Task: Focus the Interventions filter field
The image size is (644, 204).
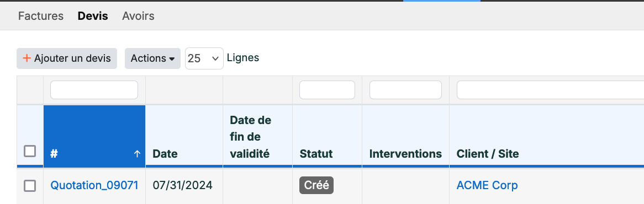Action: tap(406, 90)
